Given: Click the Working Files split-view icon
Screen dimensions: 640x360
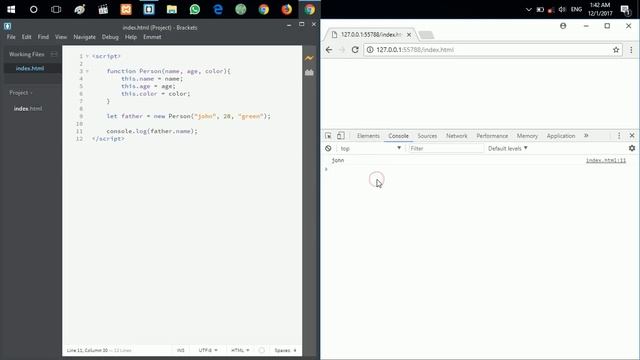Looking at the screenshot, I should point(53,54).
